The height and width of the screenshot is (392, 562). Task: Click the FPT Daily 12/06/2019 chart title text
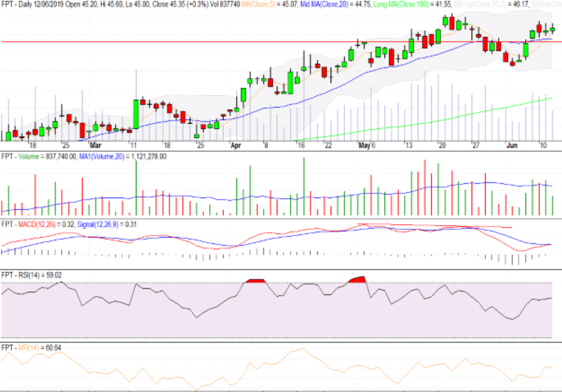pyautogui.click(x=32, y=4)
